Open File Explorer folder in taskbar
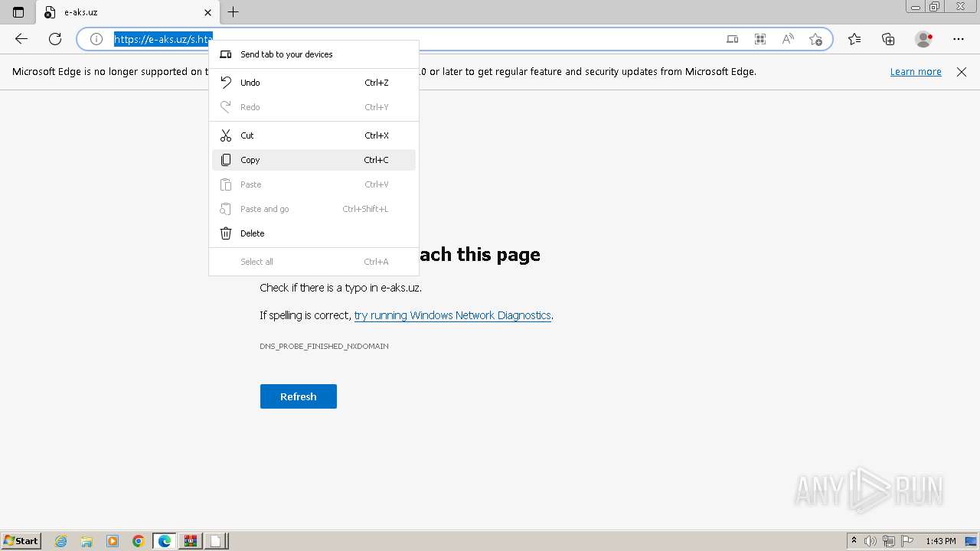This screenshot has height=551, width=980. coord(87,541)
